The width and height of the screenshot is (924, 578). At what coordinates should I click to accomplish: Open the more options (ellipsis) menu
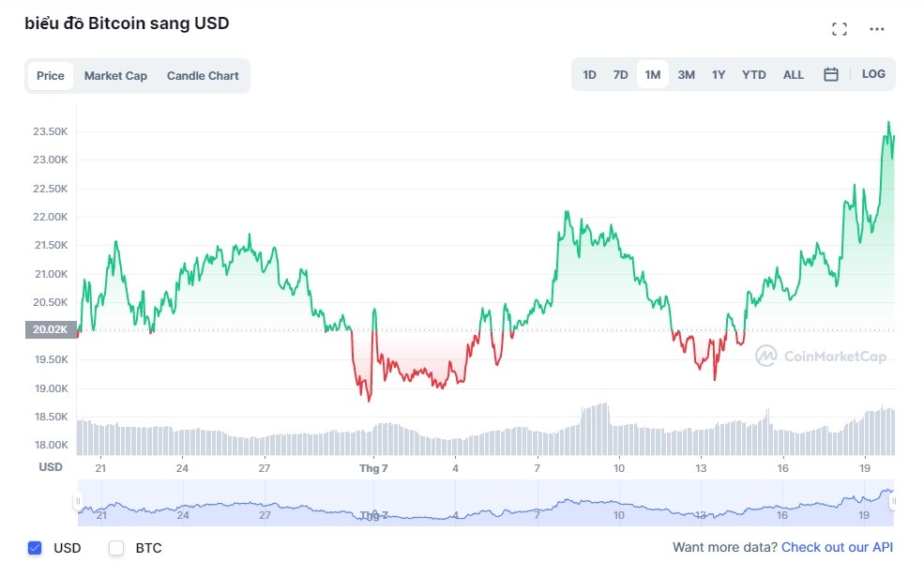[x=876, y=28]
